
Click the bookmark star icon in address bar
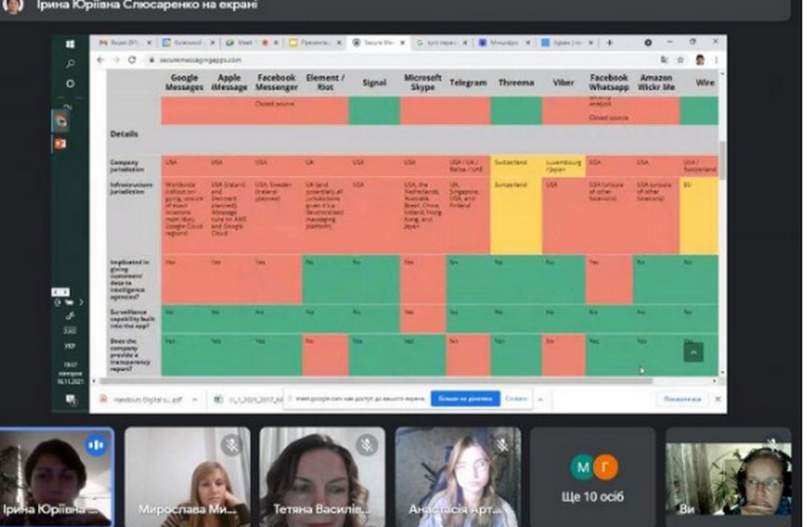681,59
